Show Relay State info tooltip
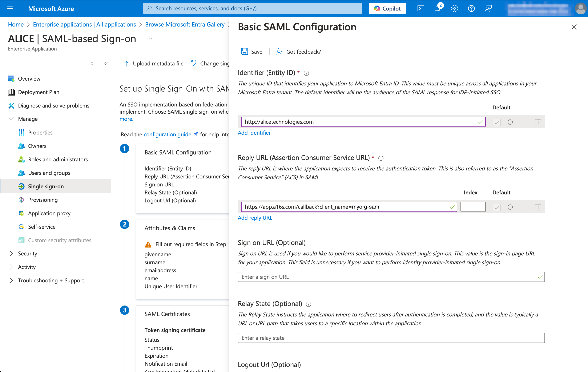 click(308, 304)
